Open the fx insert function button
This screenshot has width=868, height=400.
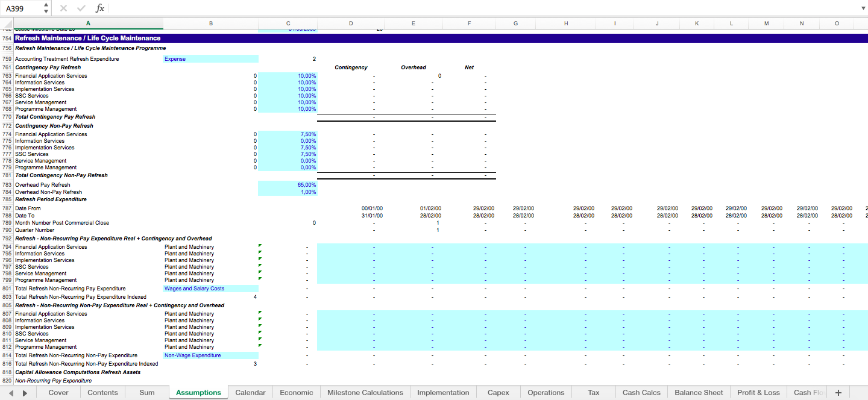[x=100, y=8]
